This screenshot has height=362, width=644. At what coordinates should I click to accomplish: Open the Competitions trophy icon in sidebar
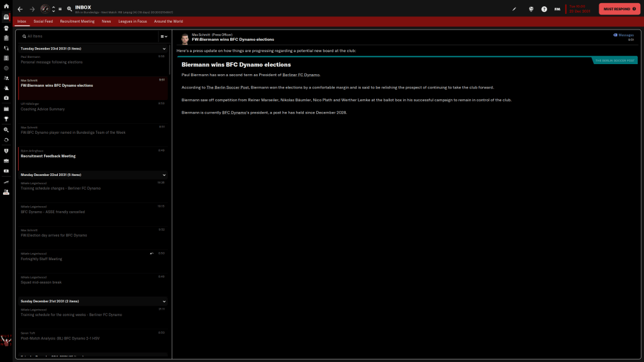tap(6, 118)
